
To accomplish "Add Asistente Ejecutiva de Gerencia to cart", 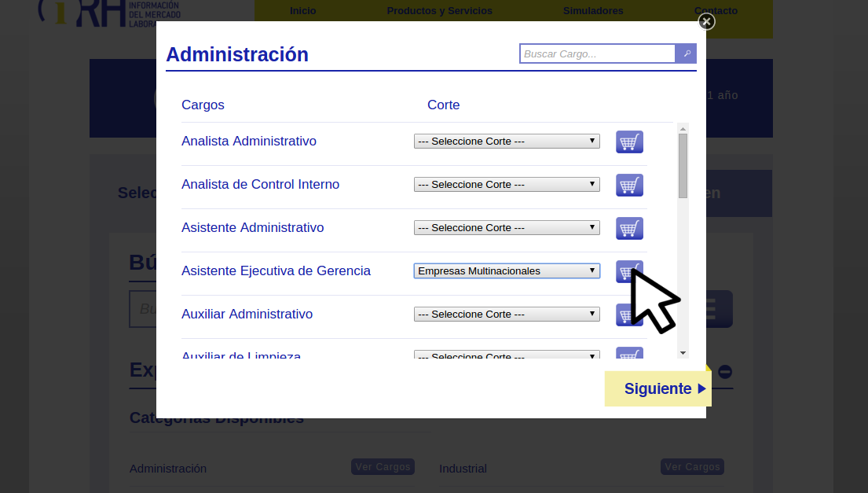I will coord(629,271).
